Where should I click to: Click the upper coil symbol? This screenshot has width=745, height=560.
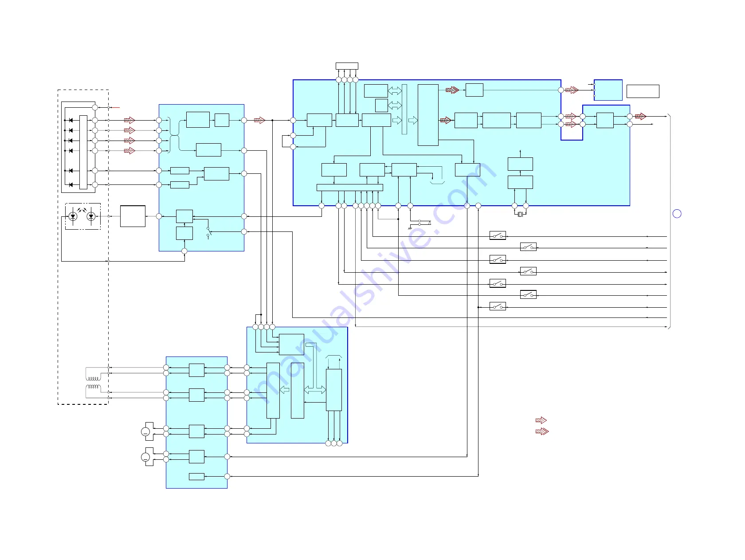[93, 379]
